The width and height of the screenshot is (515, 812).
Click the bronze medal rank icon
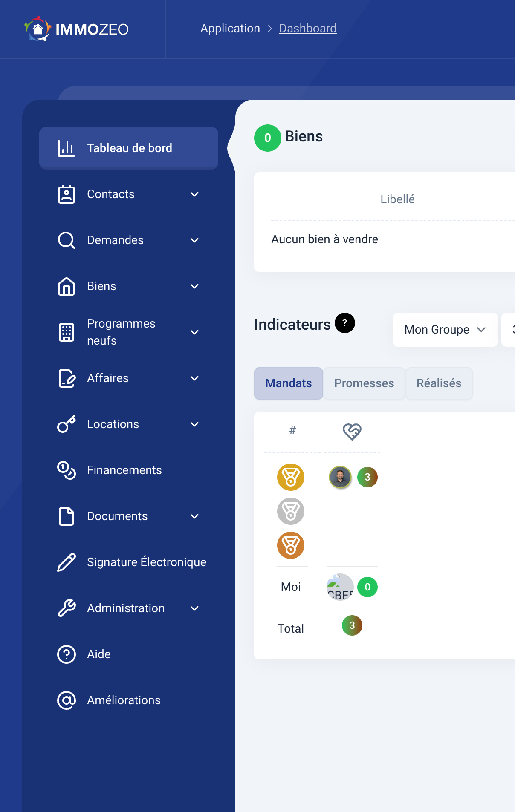pos(291,545)
